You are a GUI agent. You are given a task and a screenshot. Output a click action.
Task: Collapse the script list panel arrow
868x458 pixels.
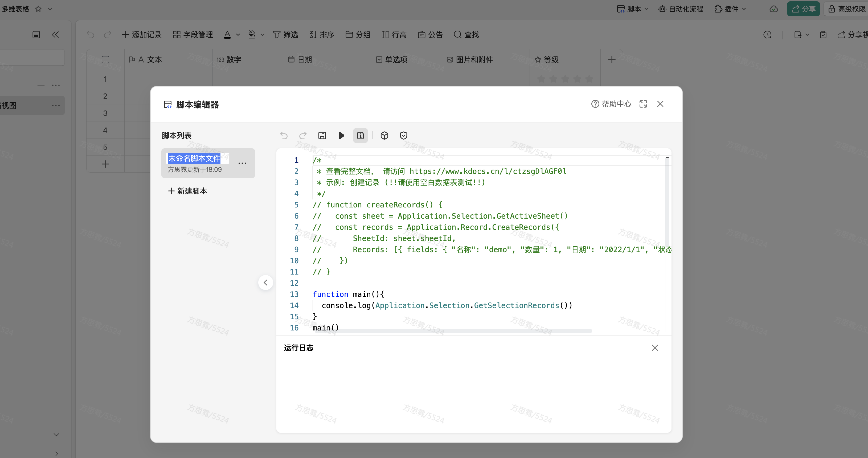pyautogui.click(x=265, y=283)
